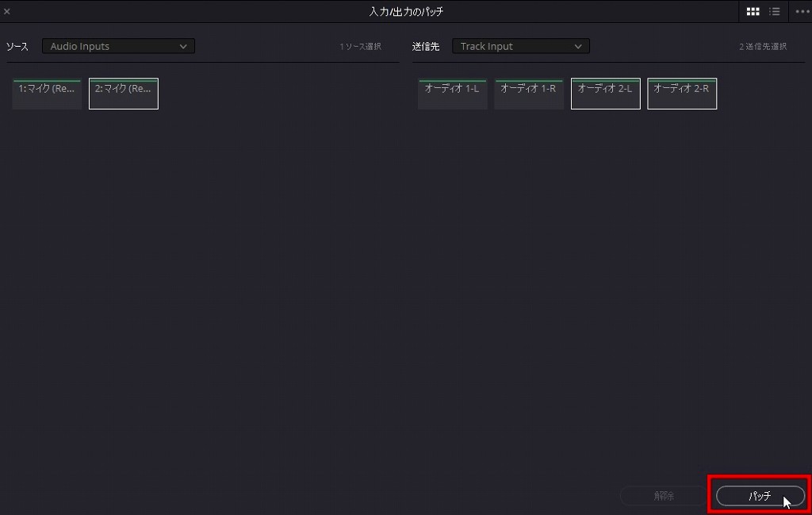Image resolution: width=812 pixels, height=515 pixels.
Task: Select the オーディオ 1-R destination tile
Action: pos(528,94)
